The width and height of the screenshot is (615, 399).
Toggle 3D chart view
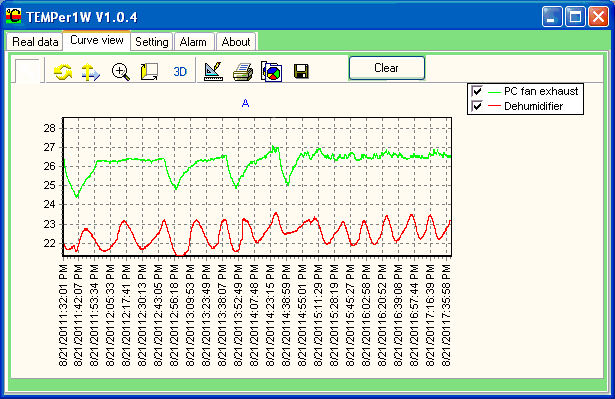point(180,72)
